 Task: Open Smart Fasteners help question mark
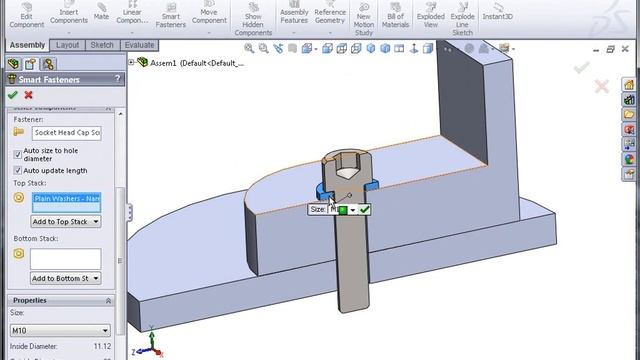click(x=118, y=79)
